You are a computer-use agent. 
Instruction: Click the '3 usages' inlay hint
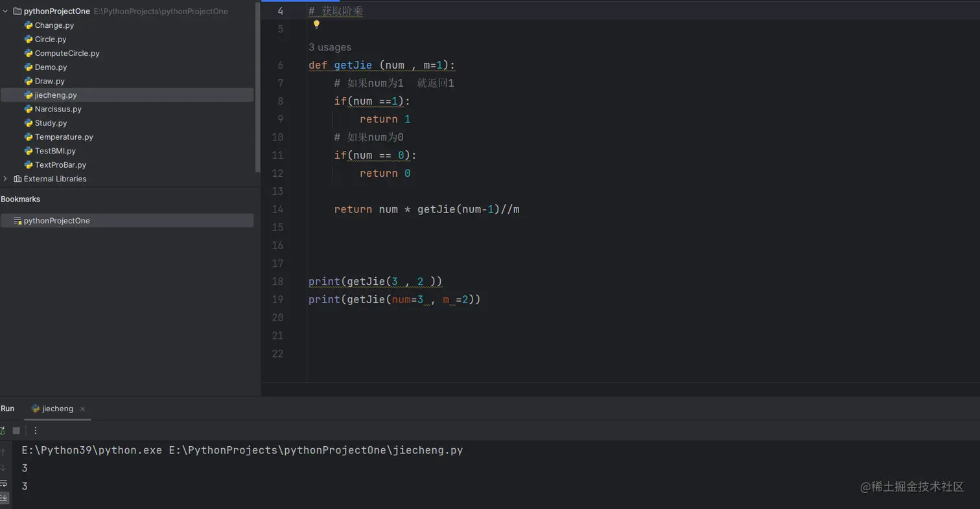tap(330, 47)
